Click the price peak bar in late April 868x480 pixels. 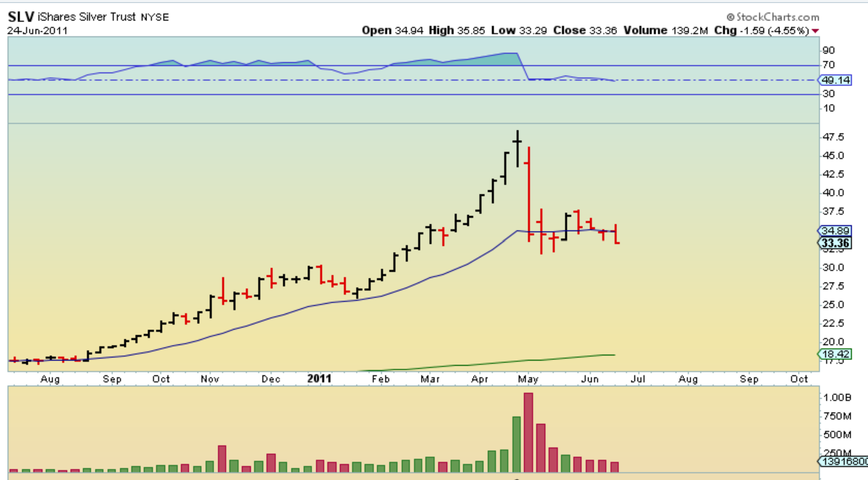tap(518, 148)
